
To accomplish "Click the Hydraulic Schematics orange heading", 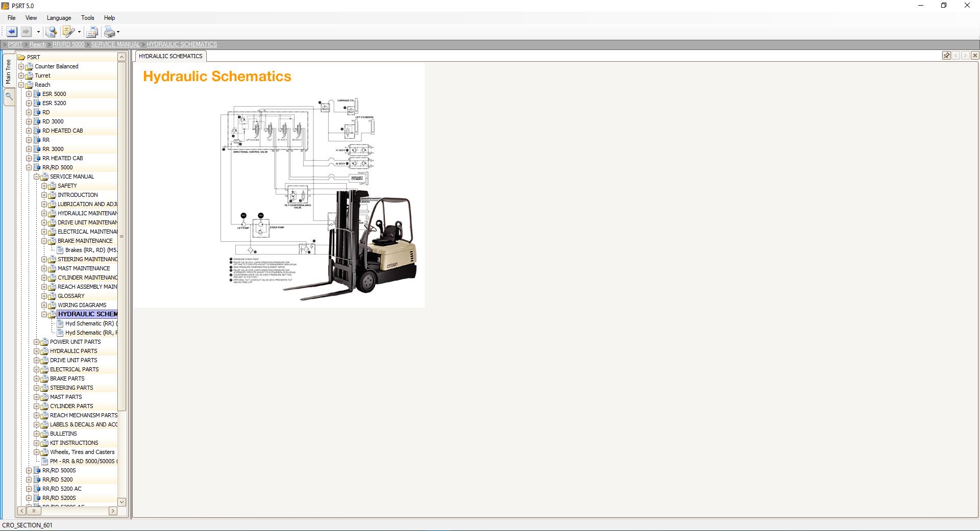I will point(217,77).
